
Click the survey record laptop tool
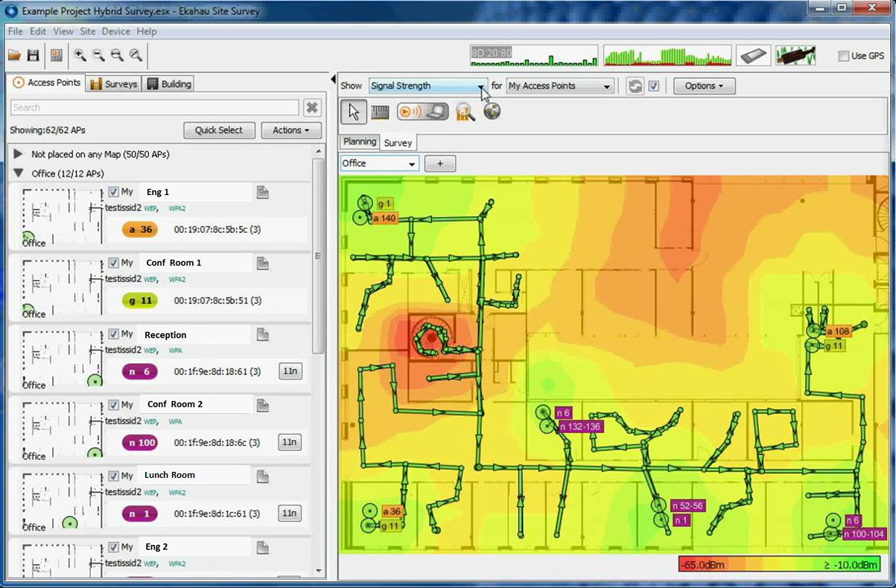[422, 112]
